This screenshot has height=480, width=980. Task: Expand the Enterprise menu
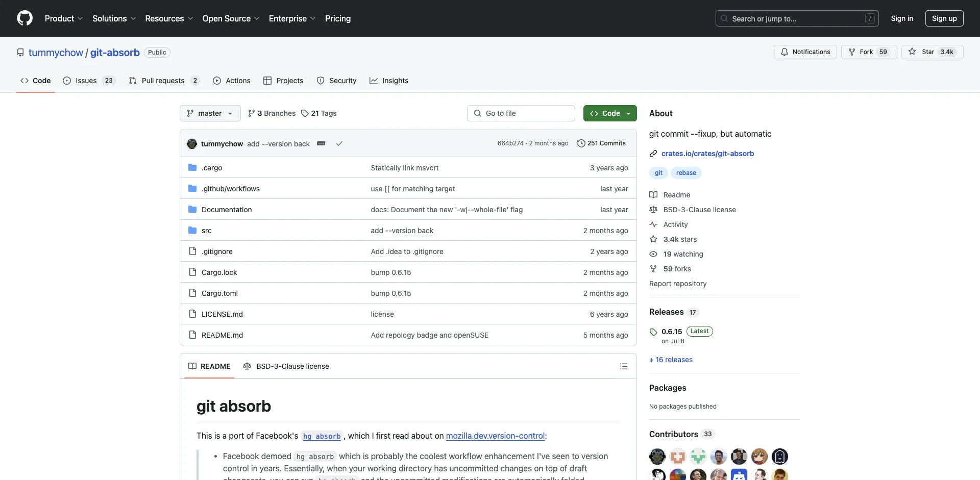tap(292, 18)
